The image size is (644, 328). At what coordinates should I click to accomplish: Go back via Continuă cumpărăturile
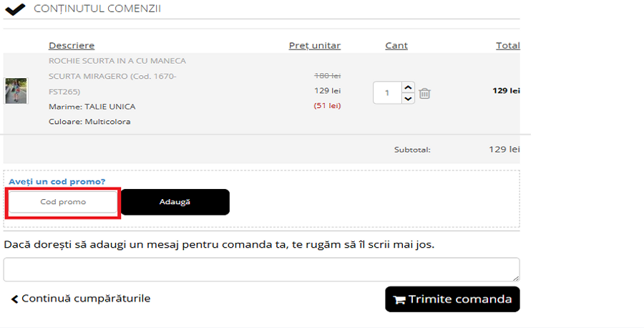point(81,299)
